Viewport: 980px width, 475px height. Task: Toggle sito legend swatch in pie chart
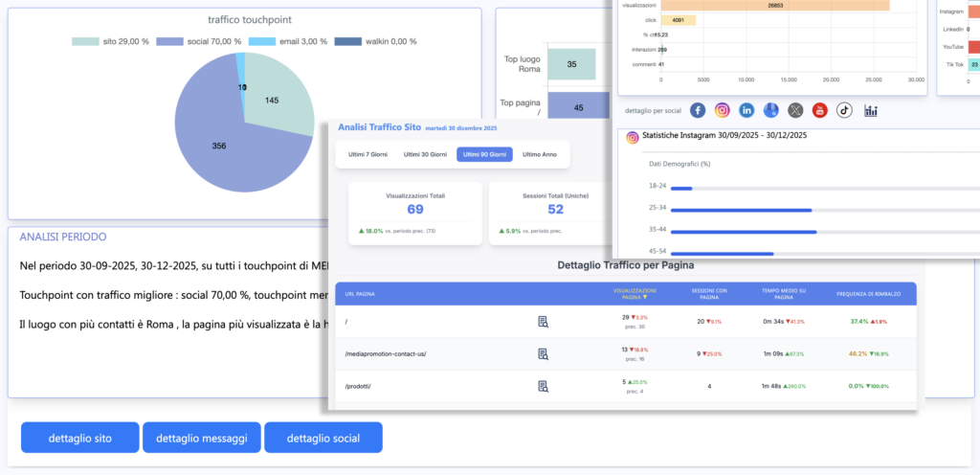85,42
